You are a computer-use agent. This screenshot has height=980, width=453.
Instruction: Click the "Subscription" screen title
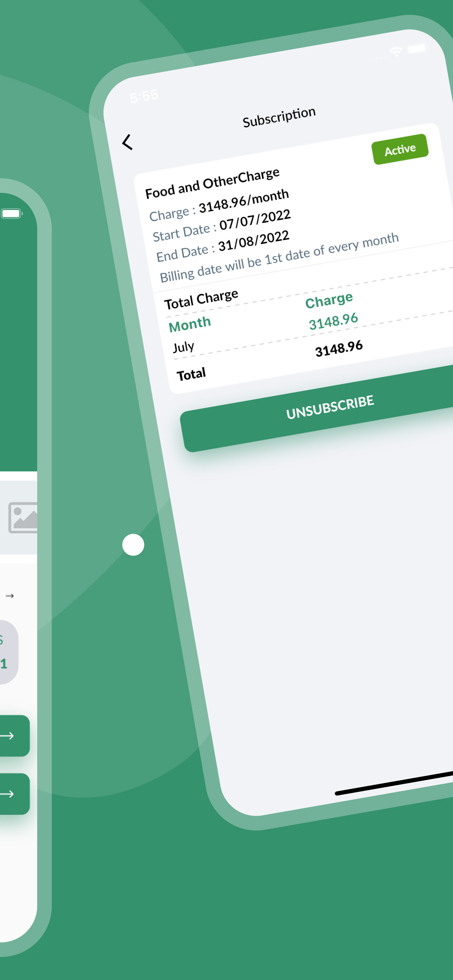coord(279,117)
